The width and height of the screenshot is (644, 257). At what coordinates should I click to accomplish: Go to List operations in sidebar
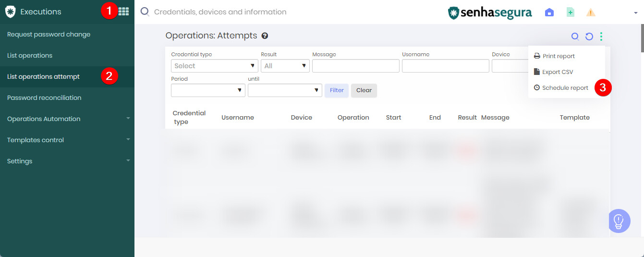[x=67, y=56]
